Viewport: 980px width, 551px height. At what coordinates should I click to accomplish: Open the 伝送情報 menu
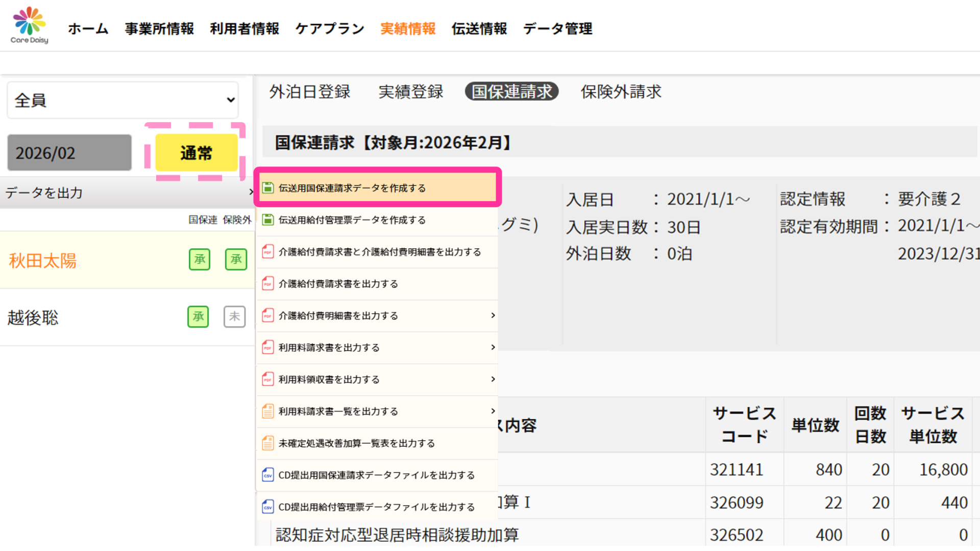(479, 29)
